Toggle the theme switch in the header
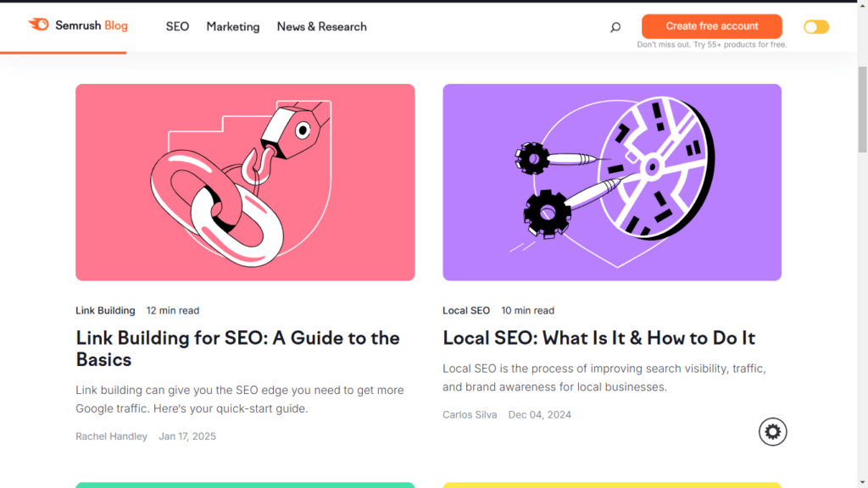 (815, 26)
